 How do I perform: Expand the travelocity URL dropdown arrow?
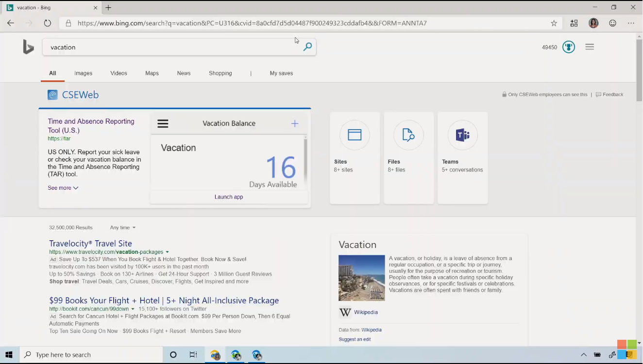(x=167, y=252)
